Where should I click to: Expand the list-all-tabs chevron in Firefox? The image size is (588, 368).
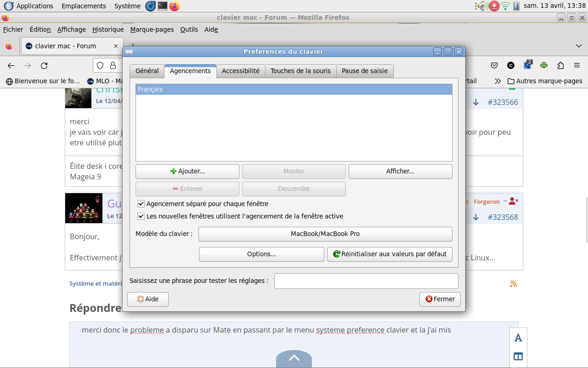coord(578,46)
